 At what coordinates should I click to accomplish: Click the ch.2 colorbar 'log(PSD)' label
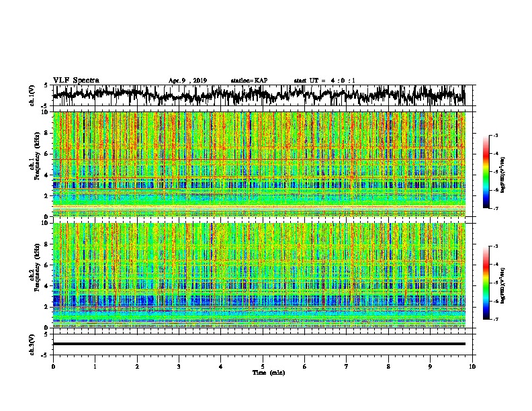pyautogui.click(x=502, y=286)
